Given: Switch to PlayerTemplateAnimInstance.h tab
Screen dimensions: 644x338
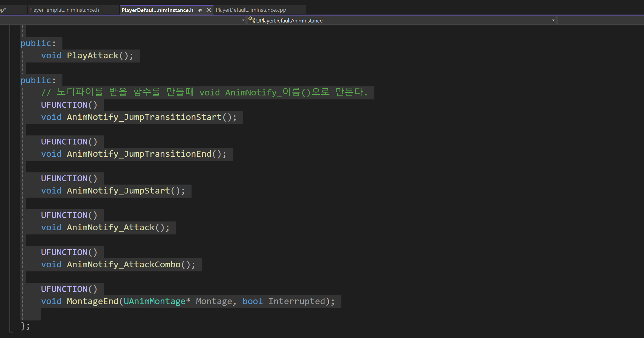Looking at the screenshot, I should coord(64,10).
